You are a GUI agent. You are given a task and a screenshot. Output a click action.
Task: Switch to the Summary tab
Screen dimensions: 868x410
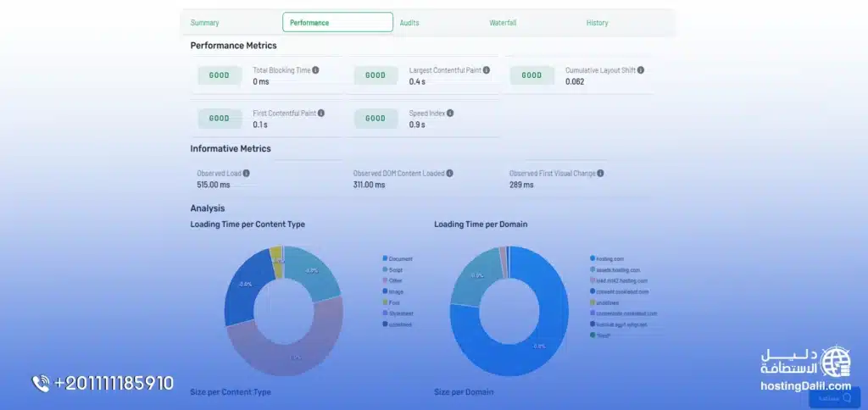(x=204, y=23)
